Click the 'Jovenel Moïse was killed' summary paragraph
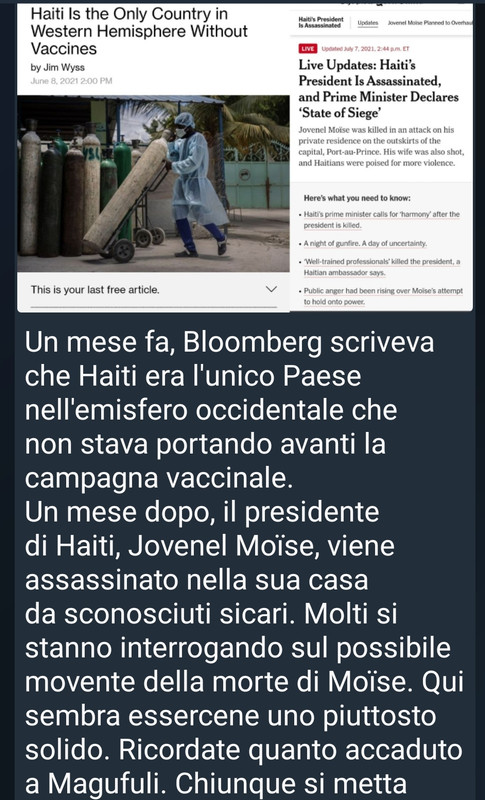 click(381, 146)
